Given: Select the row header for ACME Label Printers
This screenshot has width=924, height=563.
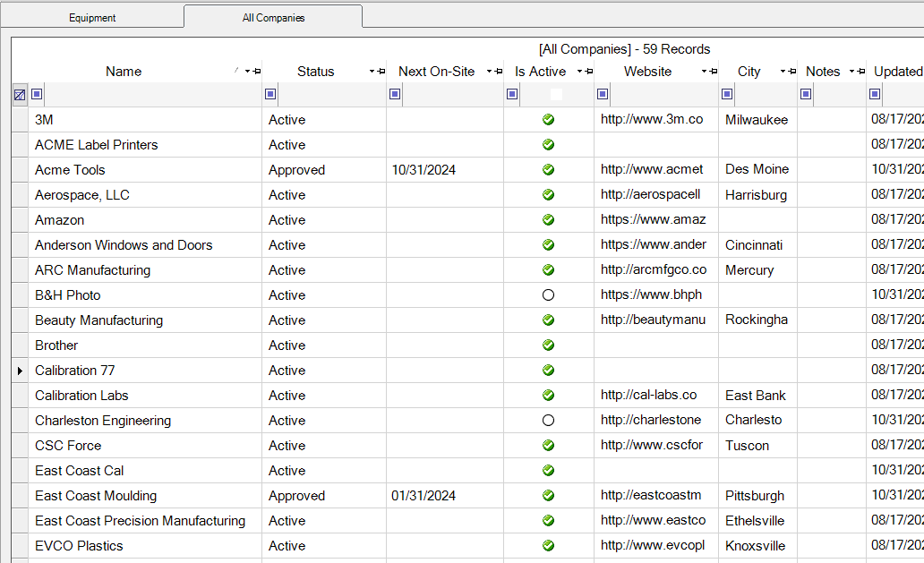Looking at the screenshot, I should pyautogui.click(x=20, y=145).
